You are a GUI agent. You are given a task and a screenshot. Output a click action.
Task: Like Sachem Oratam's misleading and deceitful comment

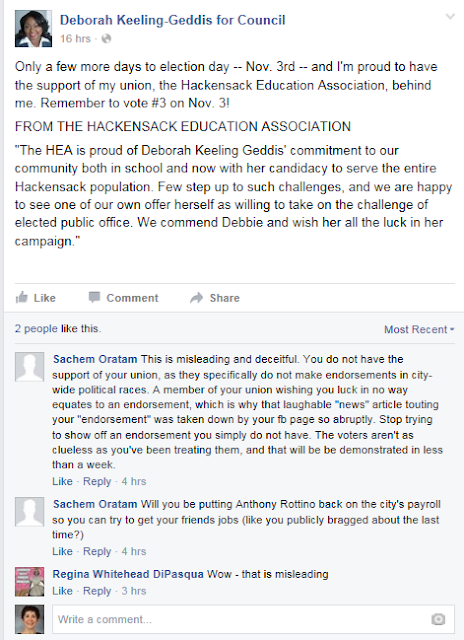tap(62, 481)
